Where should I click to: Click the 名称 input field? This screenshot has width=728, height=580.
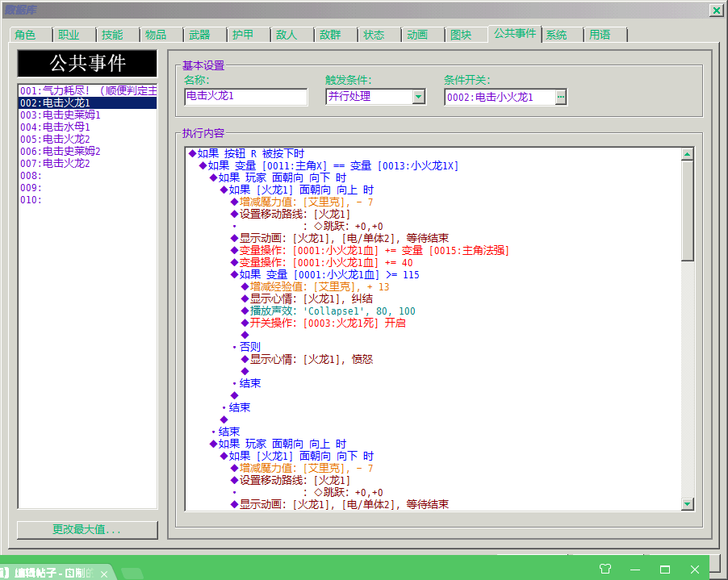pyautogui.click(x=245, y=97)
